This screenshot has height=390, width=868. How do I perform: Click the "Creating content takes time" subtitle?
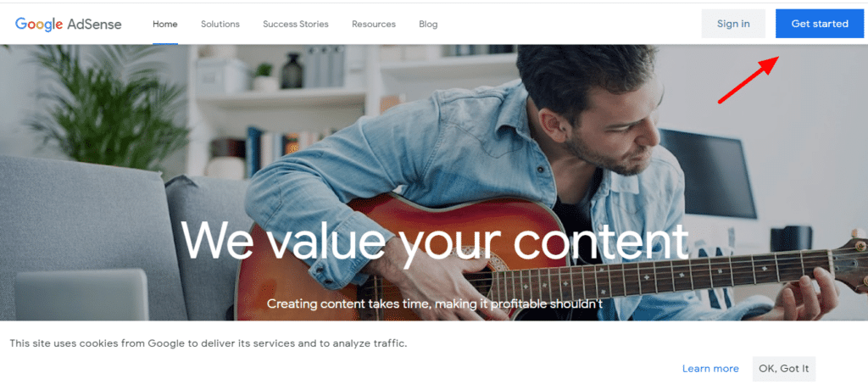tap(435, 304)
